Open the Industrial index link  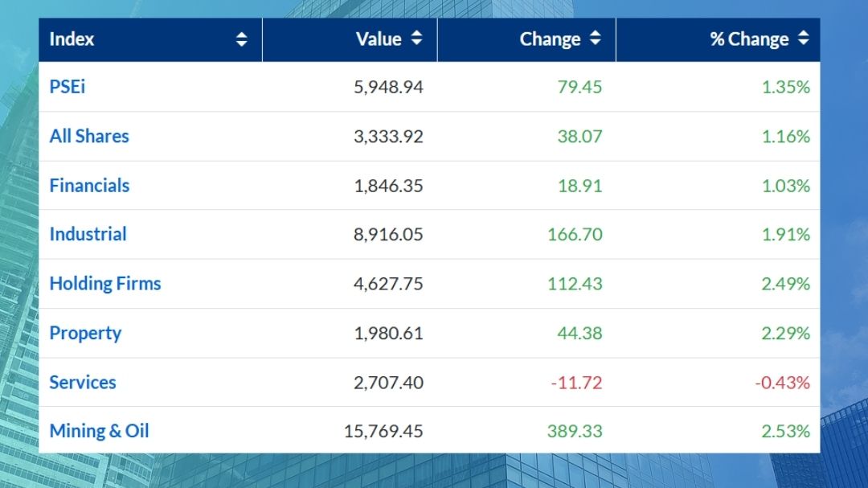[x=88, y=235]
